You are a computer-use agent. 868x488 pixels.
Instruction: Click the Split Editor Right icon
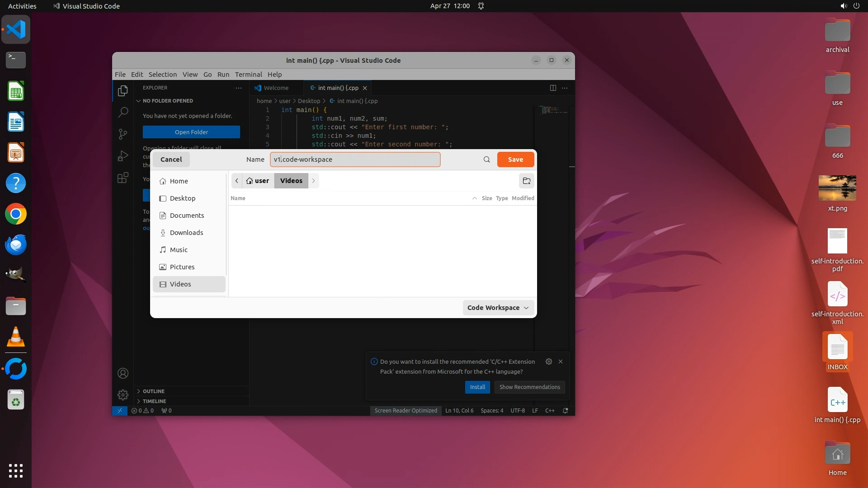pyautogui.click(x=552, y=88)
